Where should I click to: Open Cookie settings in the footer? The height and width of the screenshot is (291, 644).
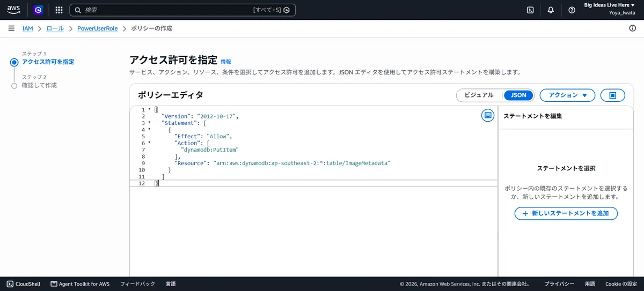tap(621, 284)
